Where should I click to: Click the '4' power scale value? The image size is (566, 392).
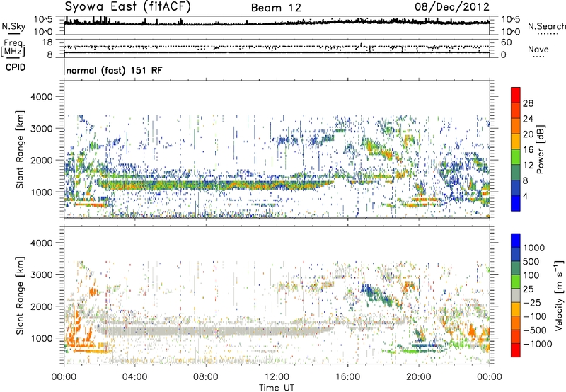point(526,196)
